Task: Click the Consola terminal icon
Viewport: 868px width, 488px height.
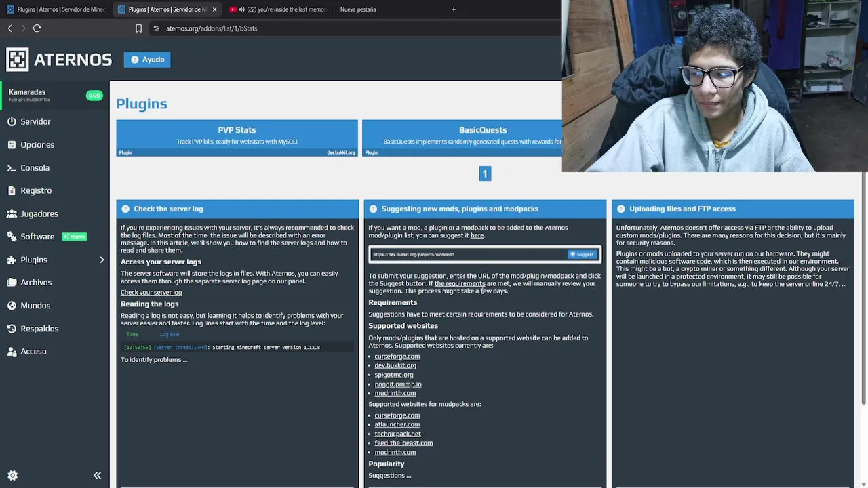Action: pos(12,167)
